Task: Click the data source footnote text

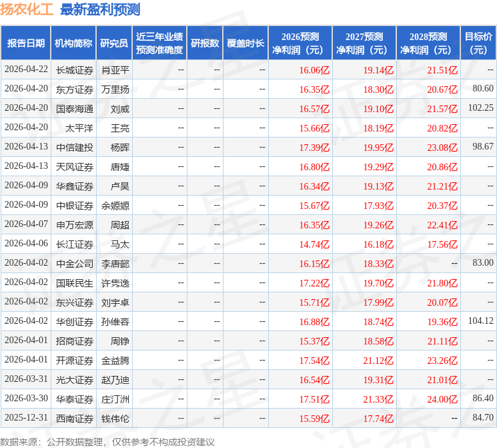Action: (x=107, y=442)
